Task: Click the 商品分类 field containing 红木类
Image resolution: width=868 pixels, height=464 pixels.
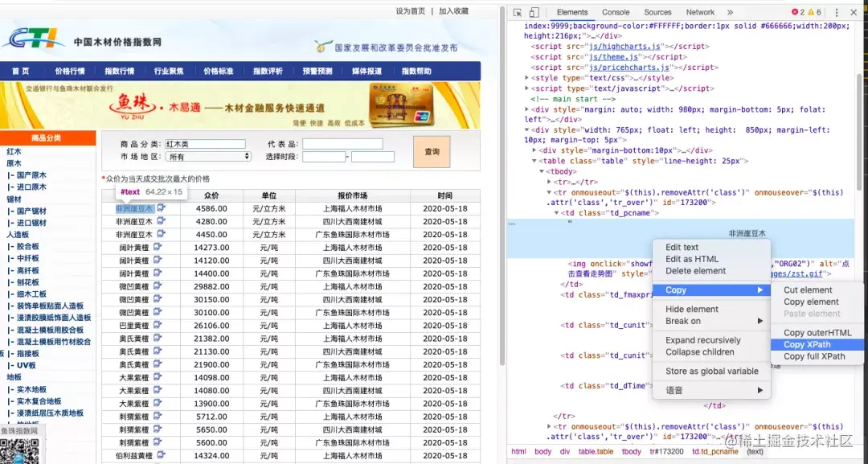Action: click(x=205, y=144)
